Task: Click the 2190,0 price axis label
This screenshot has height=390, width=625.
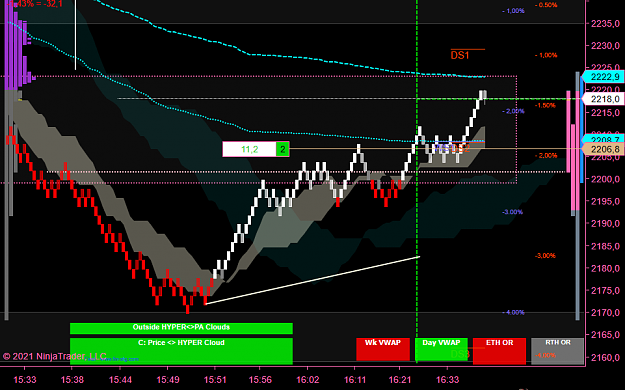Action: coord(605,223)
